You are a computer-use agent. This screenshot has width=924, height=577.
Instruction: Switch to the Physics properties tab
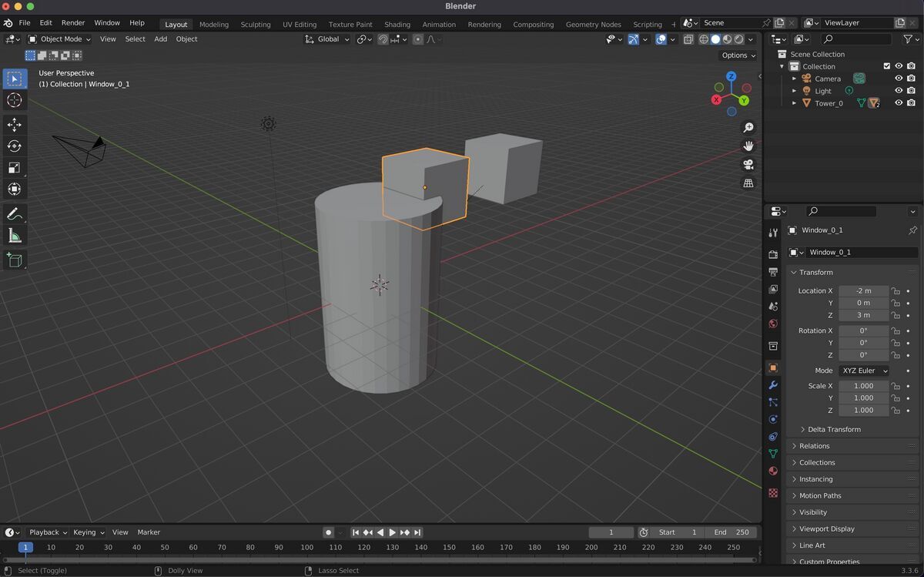773,419
